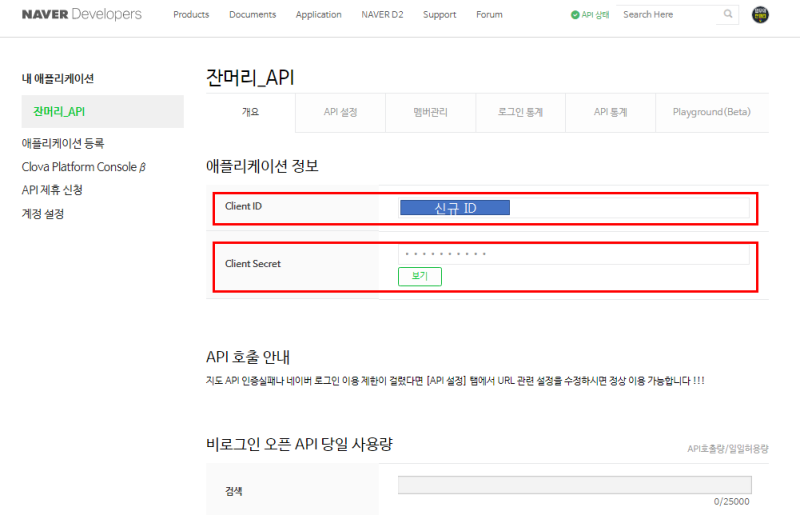Open the Application menu
The width and height of the screenshot is (800, 515).
click(x=318, y=15)
